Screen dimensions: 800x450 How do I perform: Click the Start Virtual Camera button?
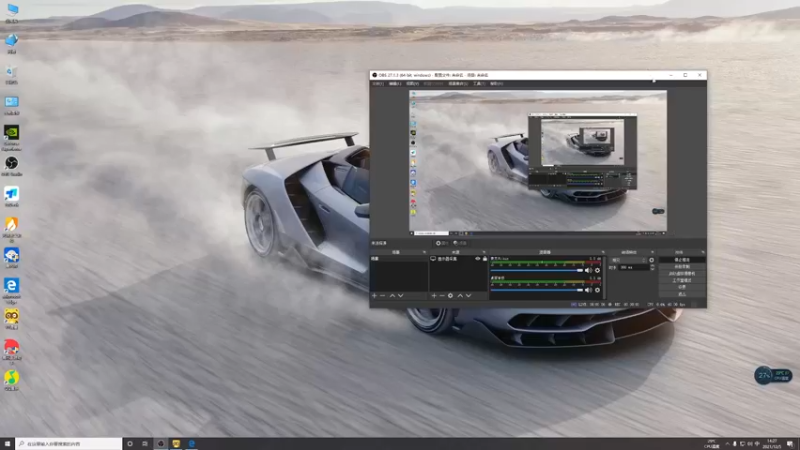(x=682, y=273)
